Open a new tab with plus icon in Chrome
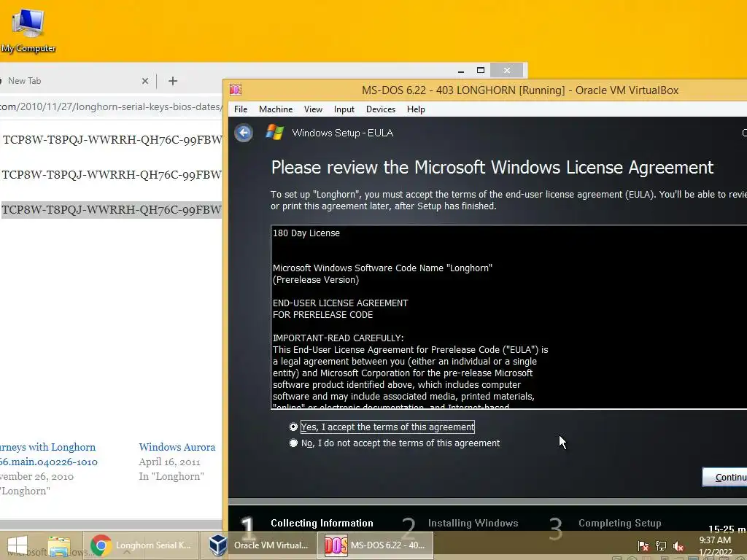This screenshot has height=560, width=747. point(173,81)
